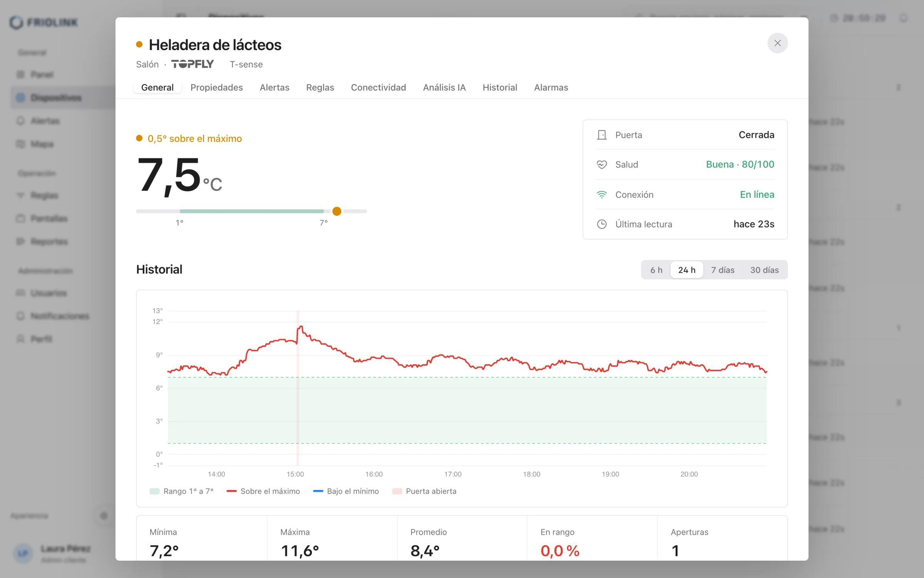Image resolution: width=924 pixels, height=578 pixels.
Task: Toggle the Sobre el máximo legend entry
Action: pyautogui.click(x=263, y=491)
